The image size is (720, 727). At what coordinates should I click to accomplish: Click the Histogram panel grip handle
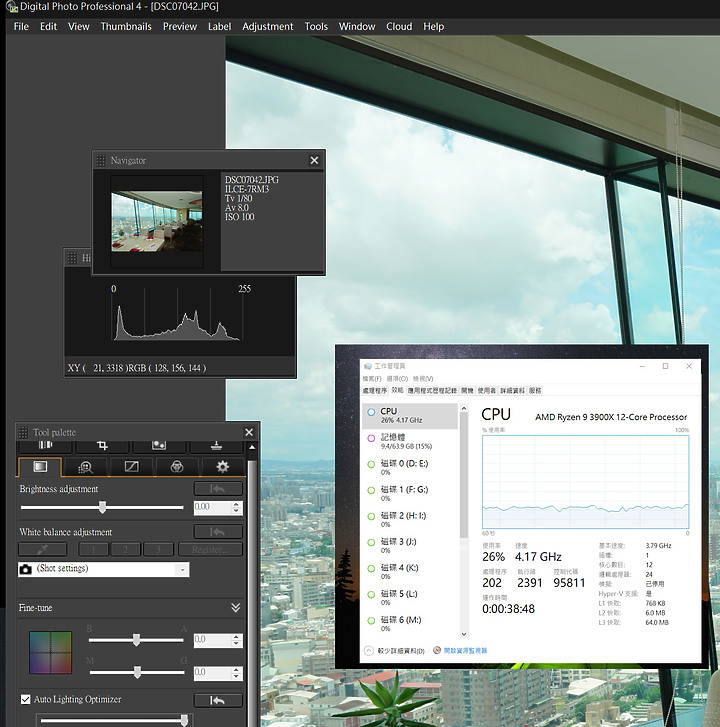pos(72,258)
